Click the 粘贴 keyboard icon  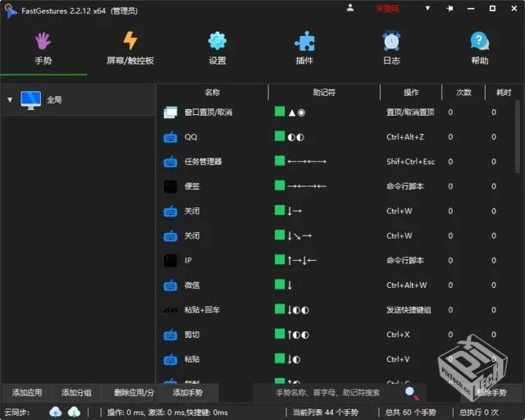point(171,359)
